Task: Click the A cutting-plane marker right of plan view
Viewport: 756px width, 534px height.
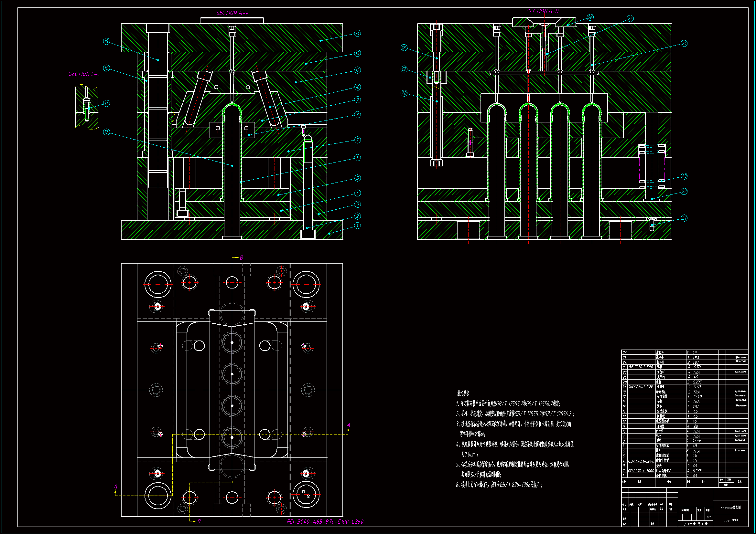Action: 348,425
